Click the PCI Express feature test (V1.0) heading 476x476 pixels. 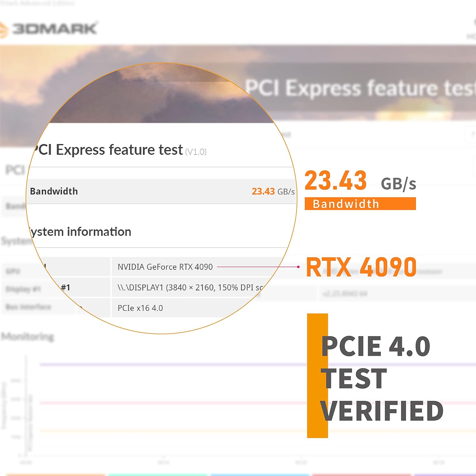point(119,150)
